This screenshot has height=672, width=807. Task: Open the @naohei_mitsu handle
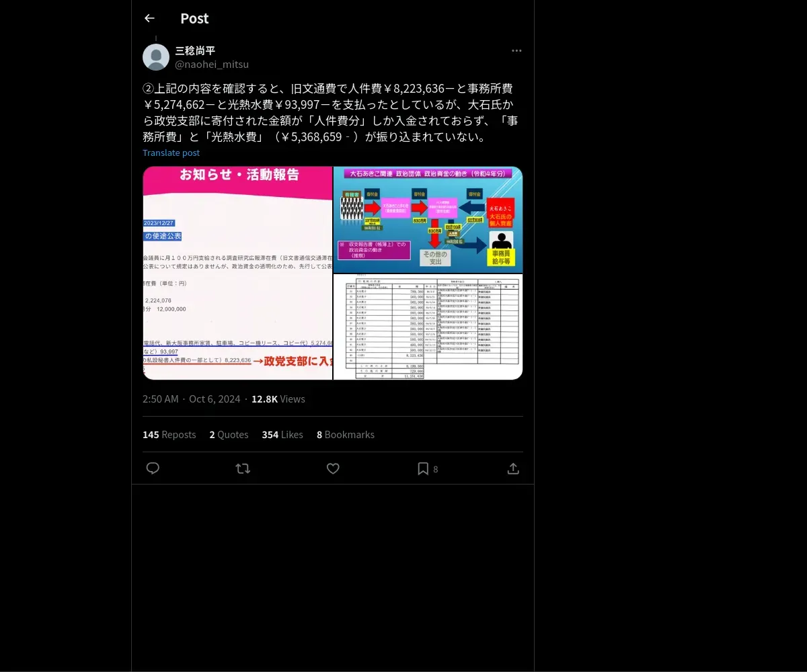coord(212,65)
